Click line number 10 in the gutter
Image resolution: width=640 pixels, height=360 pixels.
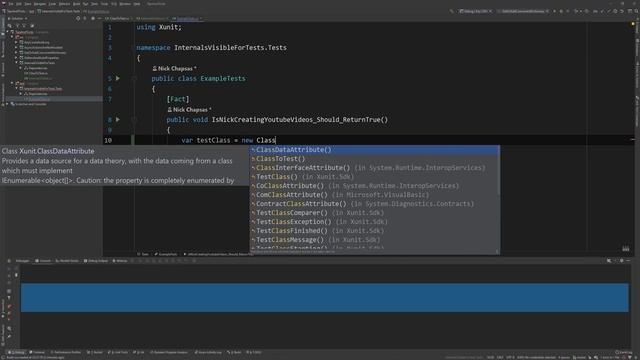tap(108, 140)
